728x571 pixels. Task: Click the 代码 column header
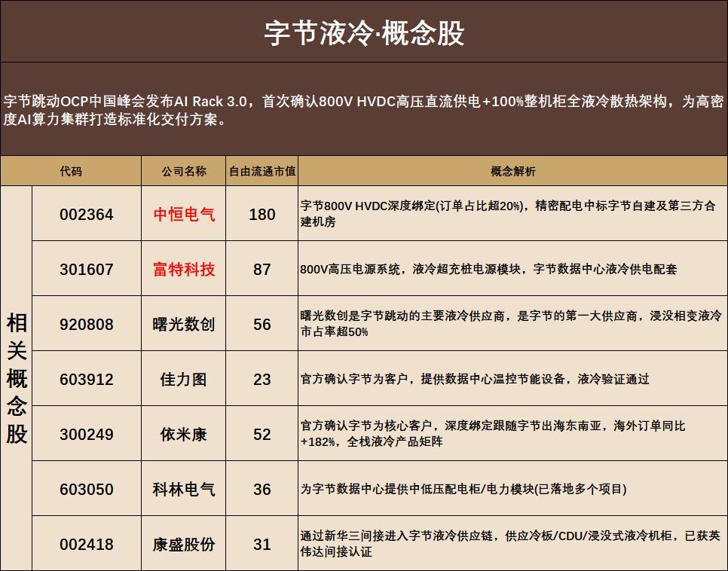coord(71,171)
